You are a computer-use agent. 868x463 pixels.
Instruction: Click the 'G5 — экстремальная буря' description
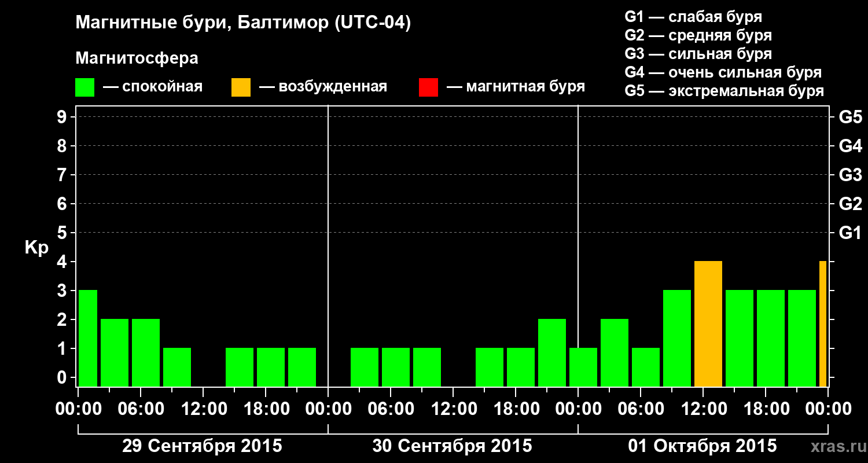click(x=724, y=91)
